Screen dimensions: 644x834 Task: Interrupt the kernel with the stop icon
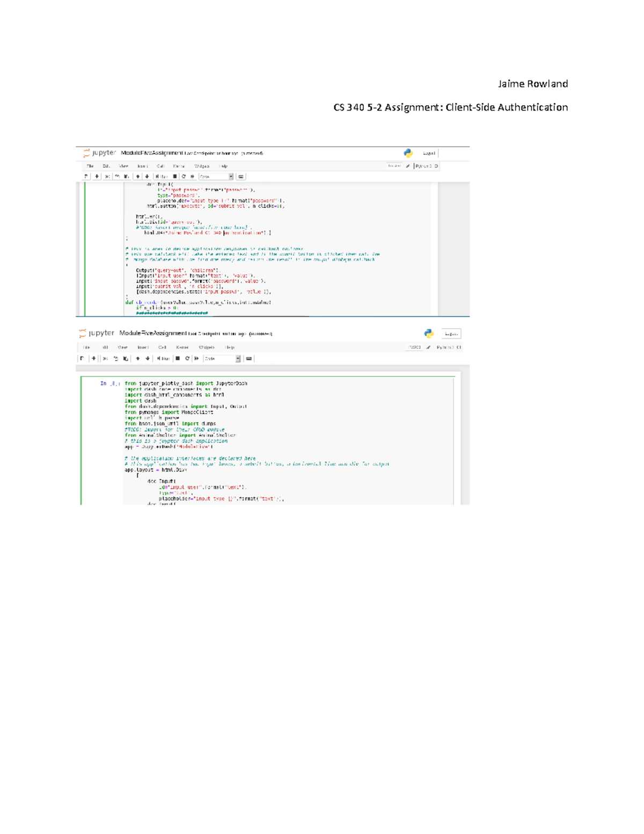[174, 176]
